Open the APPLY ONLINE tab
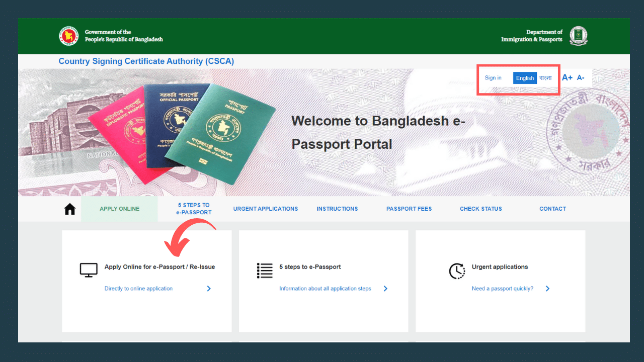 click(x=119, y=209)
